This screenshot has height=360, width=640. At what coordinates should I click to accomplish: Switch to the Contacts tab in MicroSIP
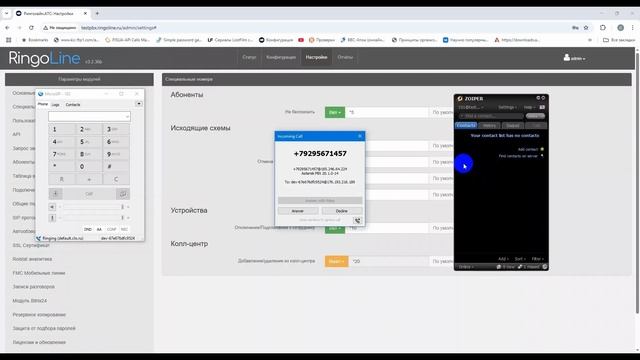point(73,104)
